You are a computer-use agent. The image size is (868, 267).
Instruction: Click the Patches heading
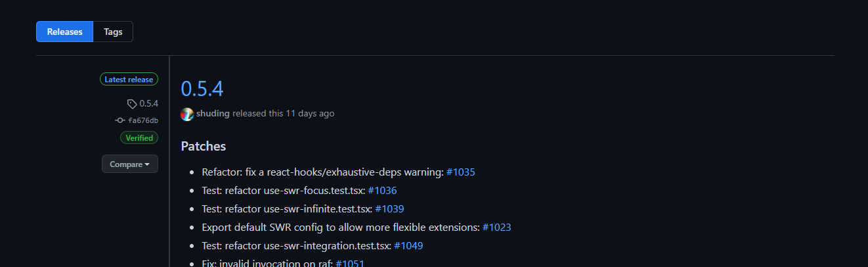pyautogui.click(x=204, y=146)
